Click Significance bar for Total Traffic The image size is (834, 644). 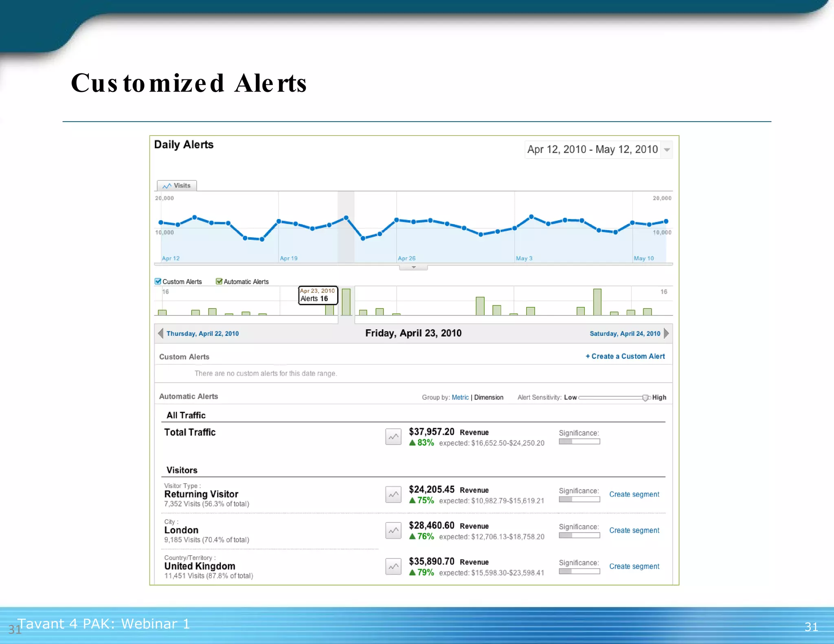579,442
